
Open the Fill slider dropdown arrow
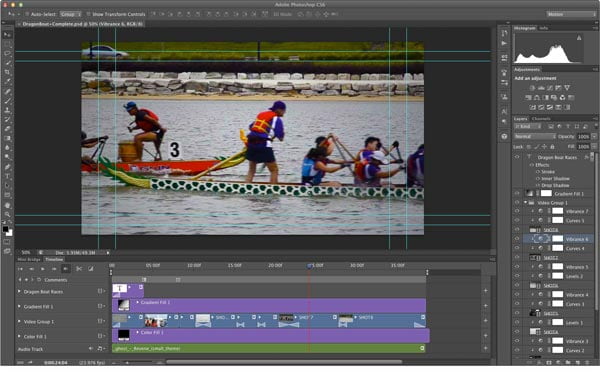point(594,147)
